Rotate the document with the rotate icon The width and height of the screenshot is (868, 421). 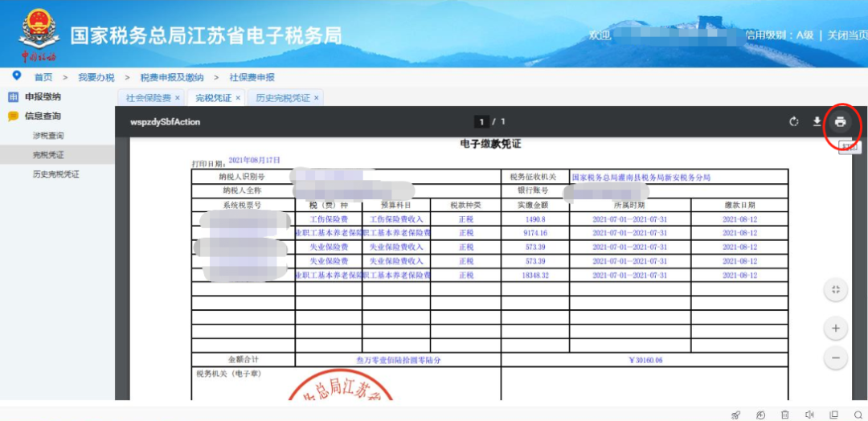[x=794, y=121]
